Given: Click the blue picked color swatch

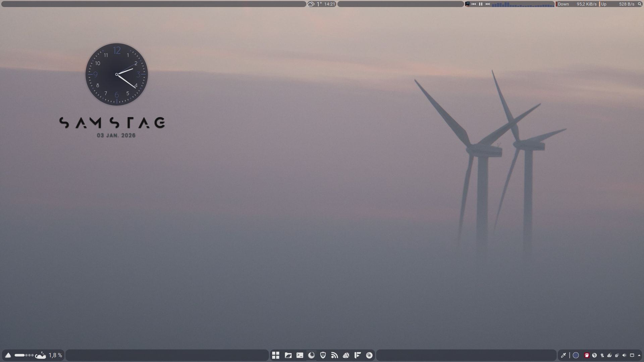Looking at the screenshot, I should pos(576,355).
